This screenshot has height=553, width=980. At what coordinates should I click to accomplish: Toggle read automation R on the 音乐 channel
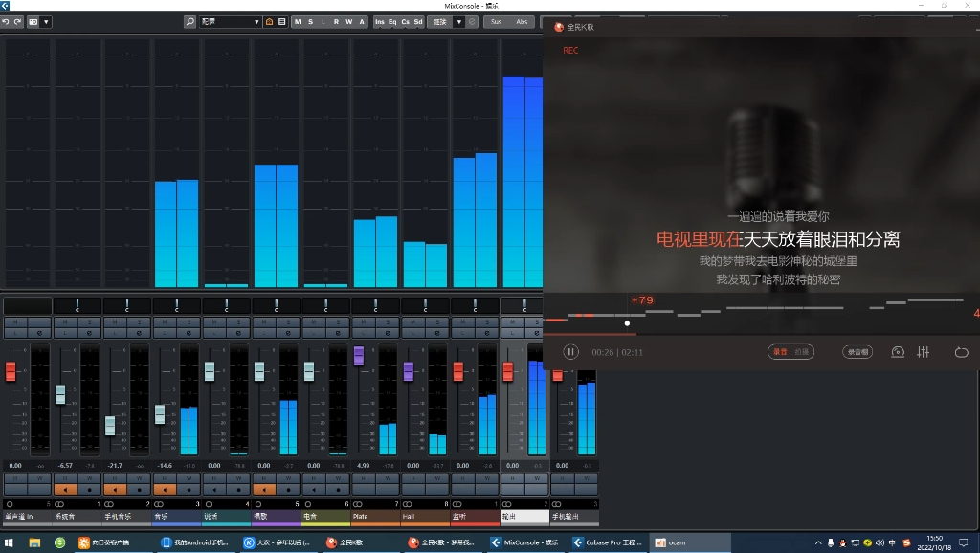coord(163,476)
